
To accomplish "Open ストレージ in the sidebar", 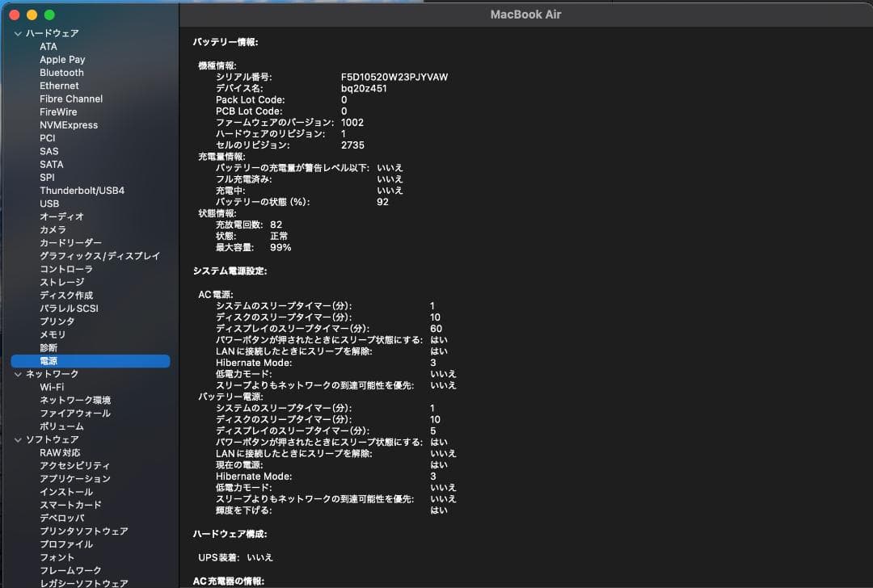I will click(61, 282).
